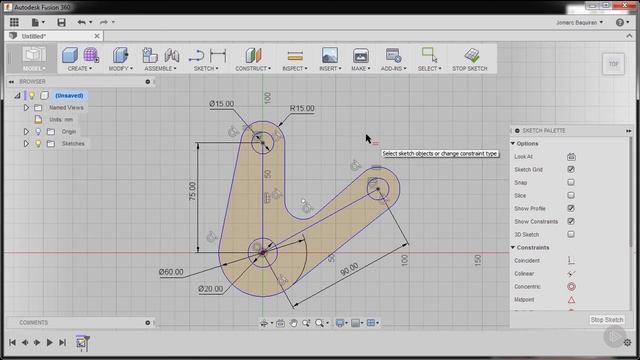
Task: Select the Assemble new component icon
Action: point(150,55)
